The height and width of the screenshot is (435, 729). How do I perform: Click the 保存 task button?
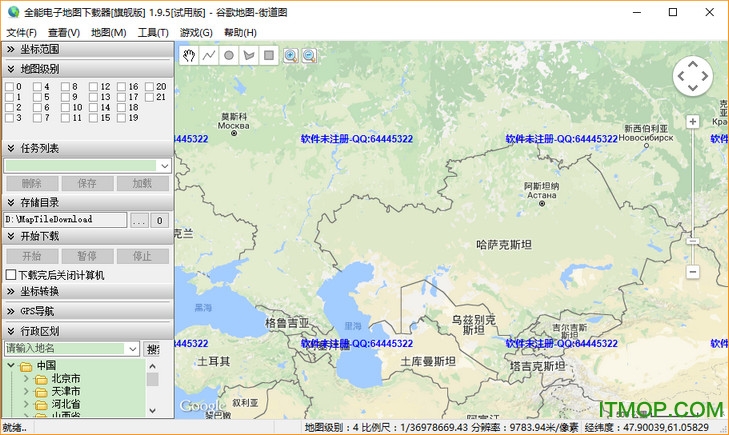tap(87, 184)
